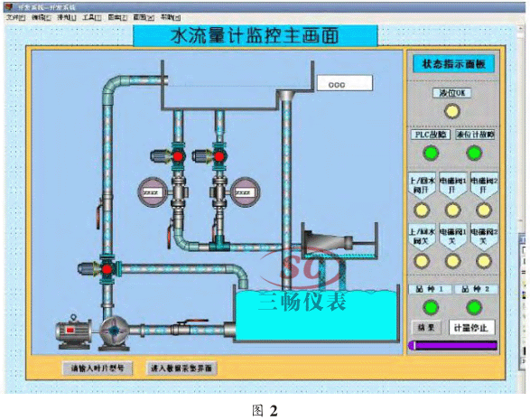Click the diverter nozzle above weighing tank
The height and width of the screenshot is (420, 530).
tap(328, 242)
